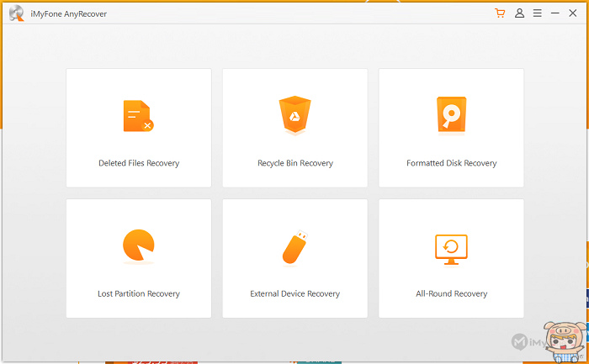Select the "External Device Recovery" text
589x364 pixels.
294,294
